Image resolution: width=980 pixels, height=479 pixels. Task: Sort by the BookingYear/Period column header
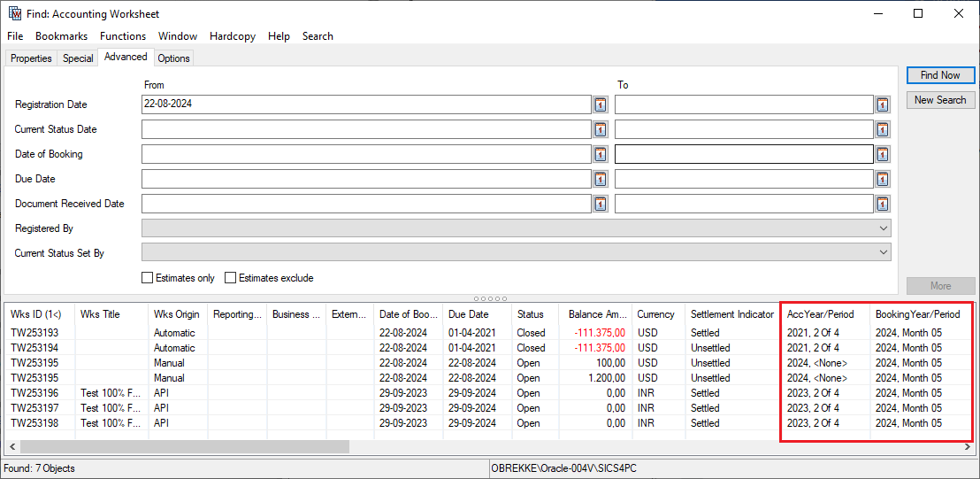[x=920, y=314]
